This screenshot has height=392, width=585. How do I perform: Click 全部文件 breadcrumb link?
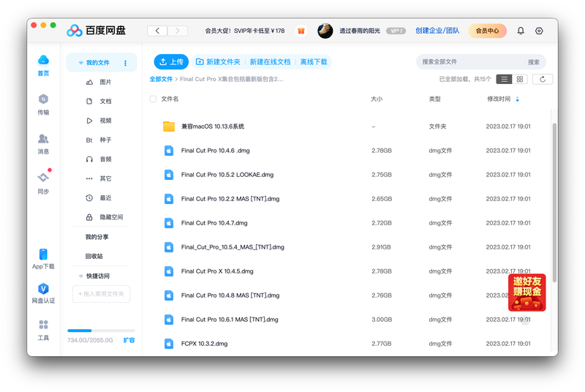[x=161, y=79]
